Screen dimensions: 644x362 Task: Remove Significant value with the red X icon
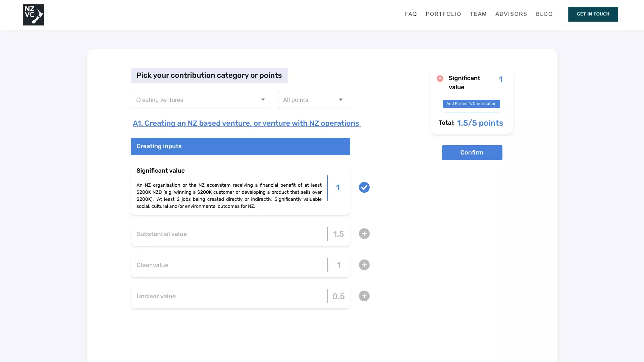(x=440, y=78)
